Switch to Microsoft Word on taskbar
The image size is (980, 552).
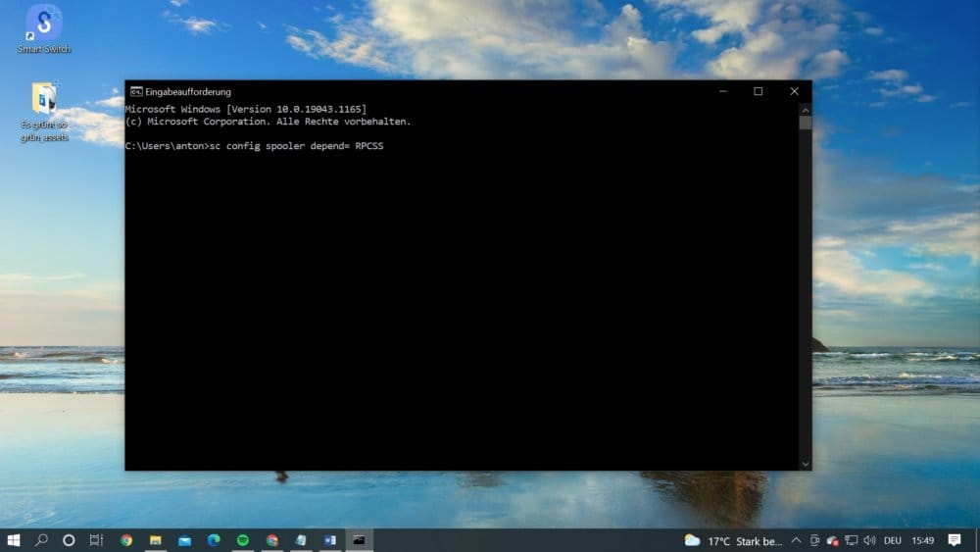pyautogui.click(x=330, y=540)
